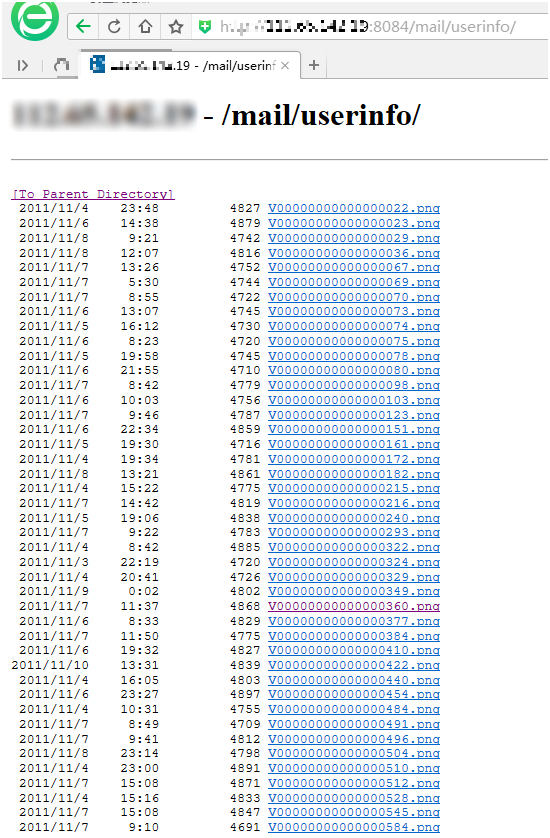Open V0000000000000161.png link
Image resolution: width=550 pixels, height=838 pixels.
[x=354, y=444]
